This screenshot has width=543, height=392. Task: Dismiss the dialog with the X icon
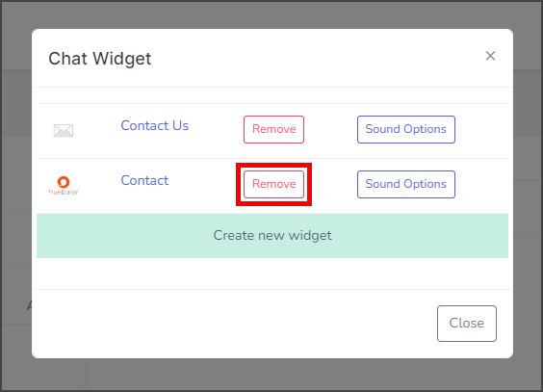pos(490,56)
